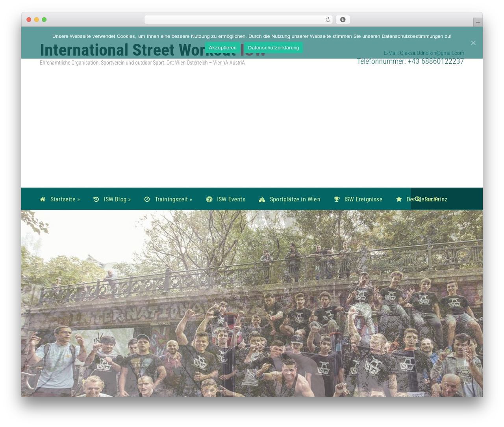This screenshot has height=427, width=504.
Task: Accept cookies with the Akzeptieren button
Action: tap(222, 48)
